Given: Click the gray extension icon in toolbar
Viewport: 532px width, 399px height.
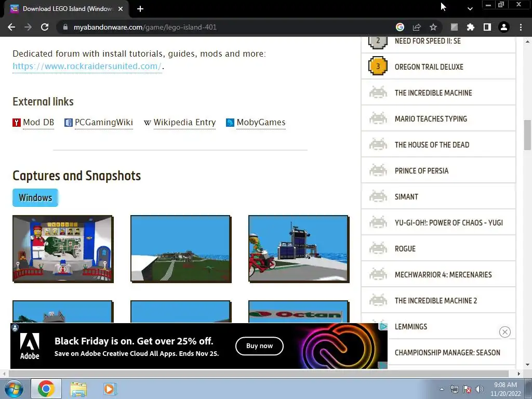Looking at the screenshot, I should click(x=454, y=27).
